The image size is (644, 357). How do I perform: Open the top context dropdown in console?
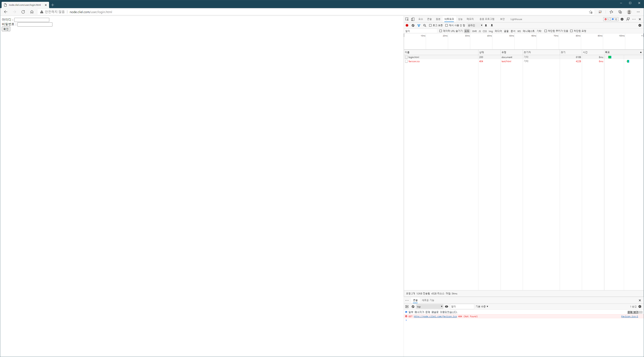click(x=430, y=307)
